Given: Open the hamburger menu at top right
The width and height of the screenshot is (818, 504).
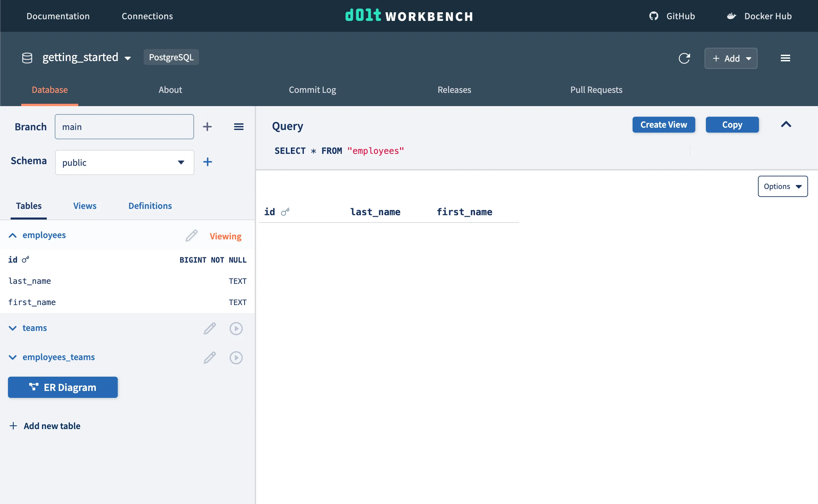Looking at the screenshot, I should tap(785, 58).
